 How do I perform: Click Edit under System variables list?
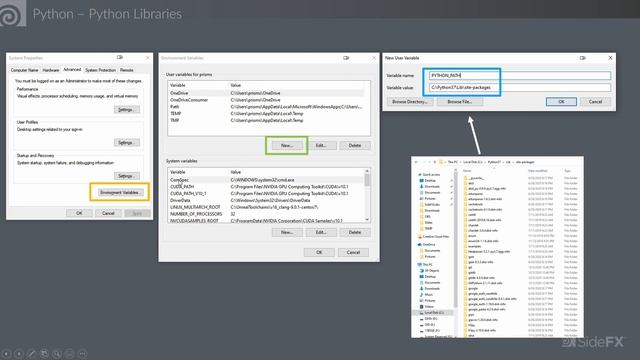(x=321, y=232)
